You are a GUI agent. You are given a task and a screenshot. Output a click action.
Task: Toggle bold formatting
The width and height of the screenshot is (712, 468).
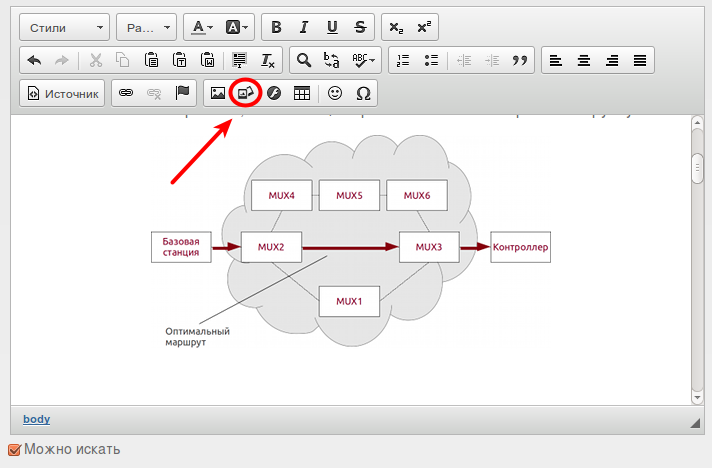(277, 27)
